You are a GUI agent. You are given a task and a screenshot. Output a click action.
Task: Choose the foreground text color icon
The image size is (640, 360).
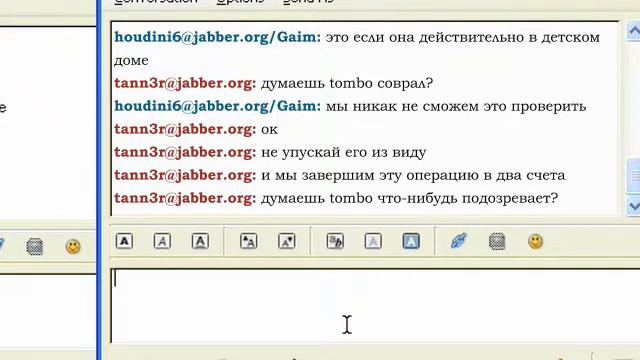[373, 241]
